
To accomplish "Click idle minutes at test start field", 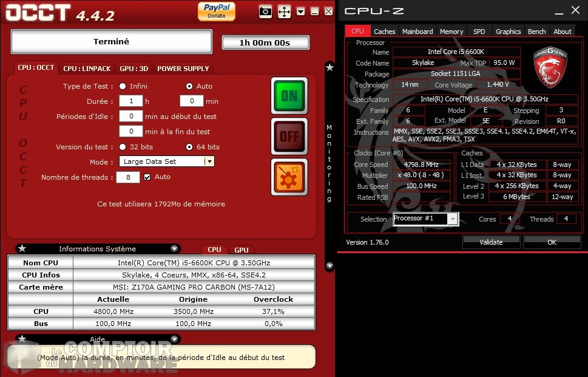I will point(131,116).
